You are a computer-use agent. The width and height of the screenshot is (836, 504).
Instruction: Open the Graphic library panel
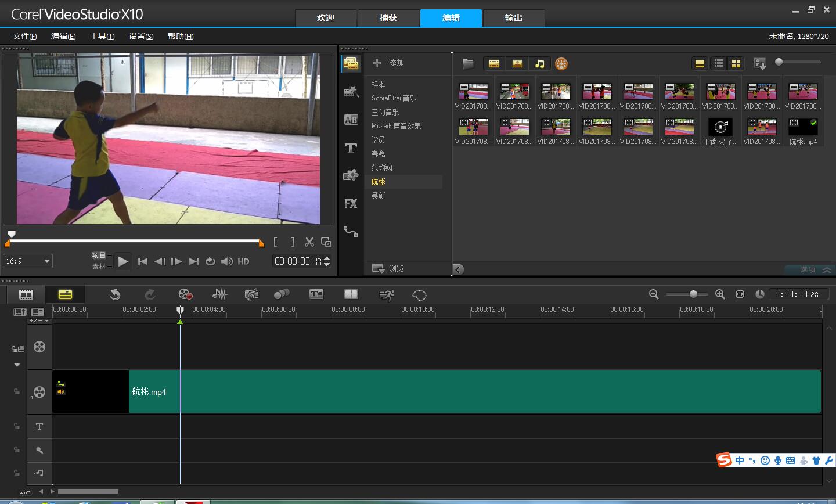coord(351,175)
